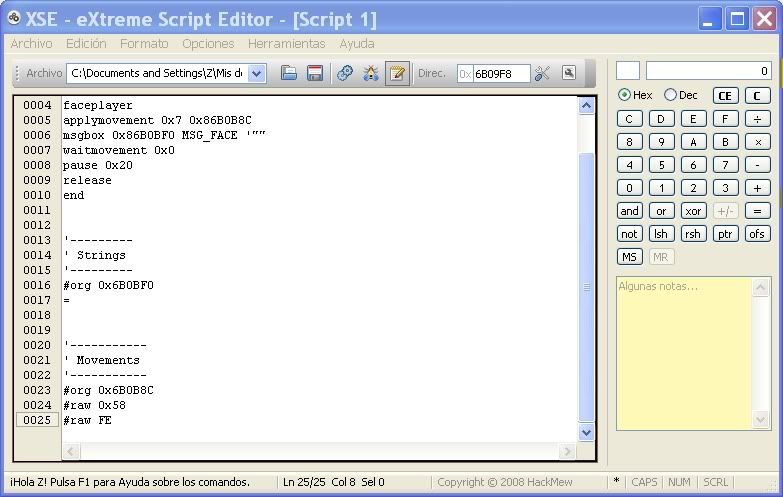Click the 'rsh' right shift button
Image resolution: width=783 pixels, height=497 pixels.
click(x=693, y=234)
